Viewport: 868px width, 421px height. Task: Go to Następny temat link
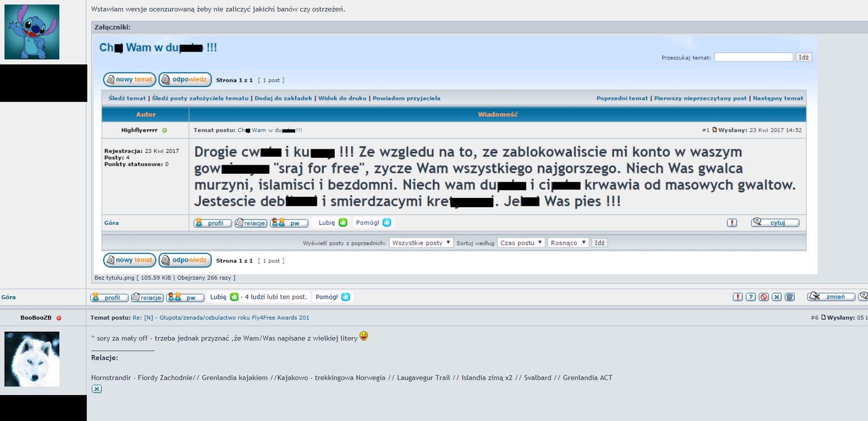[778, 98]
